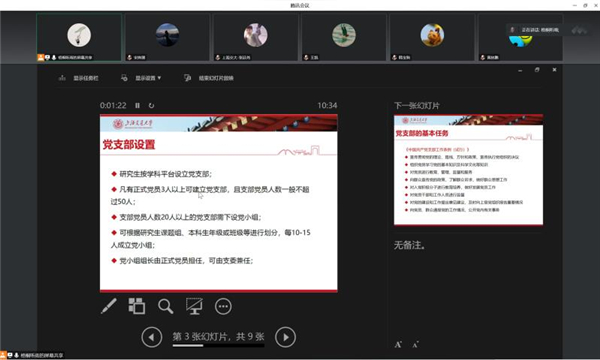Select the orange cartoon avatar participant
The width and height of the screenshot is (600, 360).
(432, 35)
